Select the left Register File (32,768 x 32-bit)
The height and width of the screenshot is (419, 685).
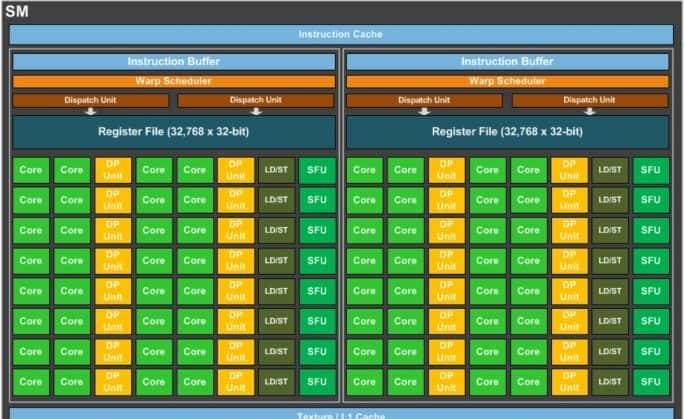point(174,132)
